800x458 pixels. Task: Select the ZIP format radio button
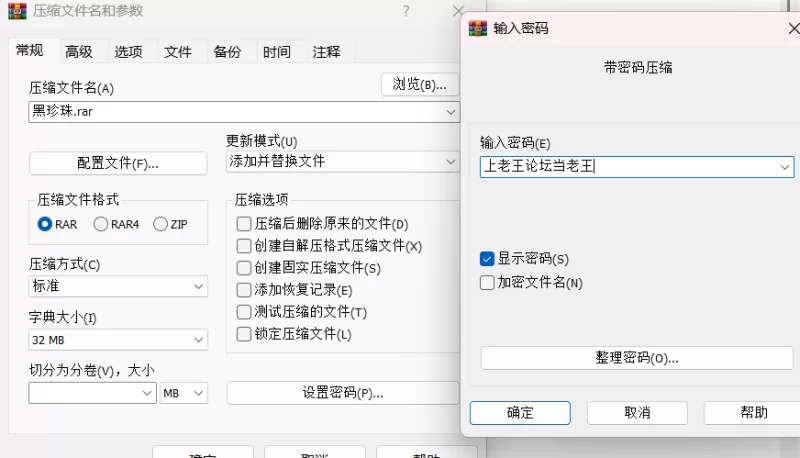click(160, 224)
